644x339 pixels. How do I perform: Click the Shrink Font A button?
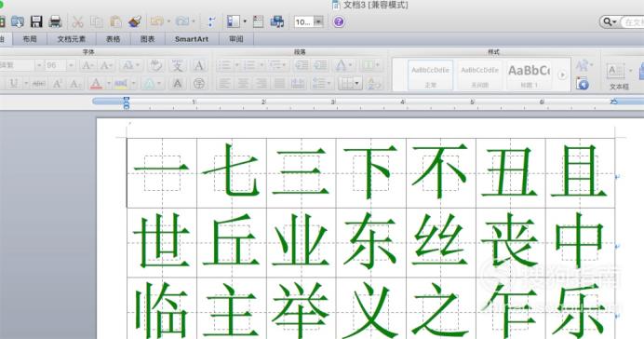point(106,65)
